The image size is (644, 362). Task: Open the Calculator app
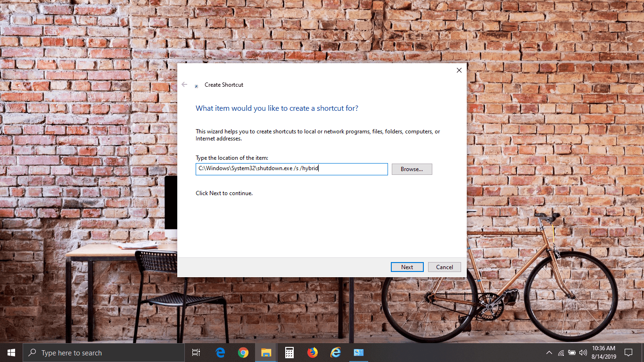(x=289, y=352)
